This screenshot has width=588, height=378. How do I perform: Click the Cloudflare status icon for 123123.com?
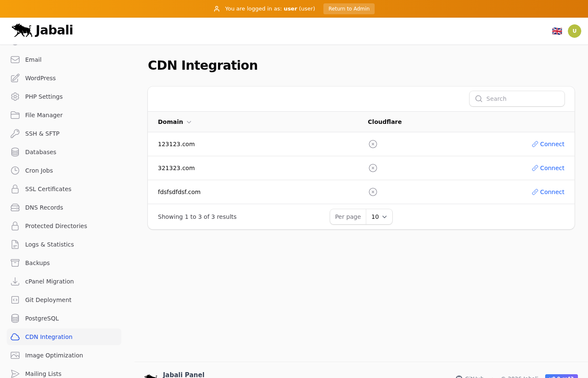coord(373,144)
